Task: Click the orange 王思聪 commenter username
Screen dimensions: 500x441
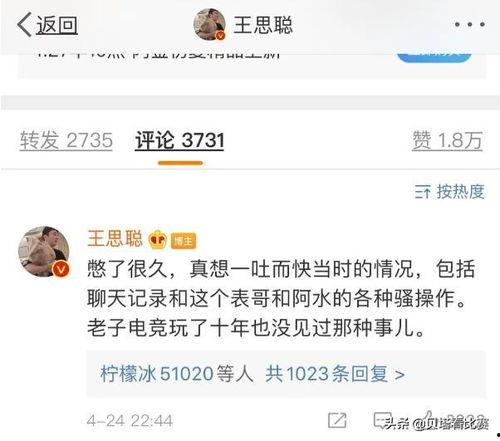Action: 115,238
